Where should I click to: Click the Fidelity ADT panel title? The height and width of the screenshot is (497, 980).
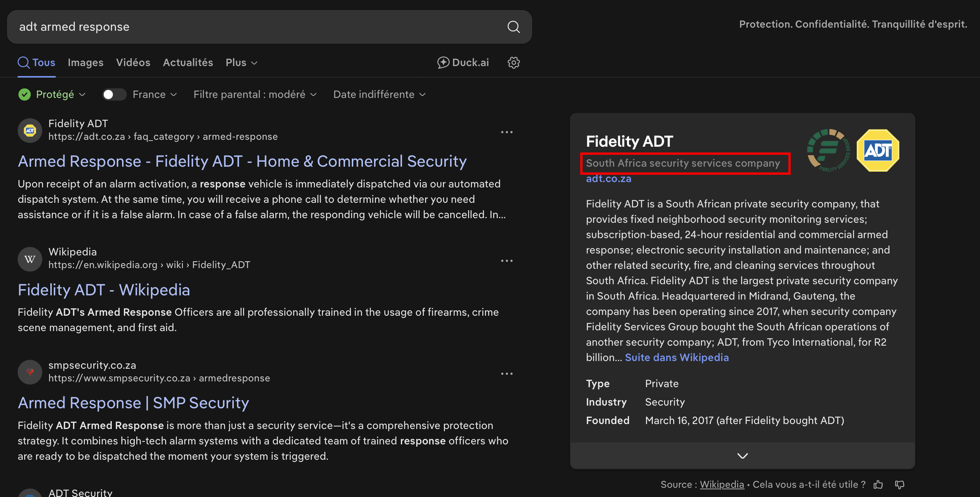[629, 141]
